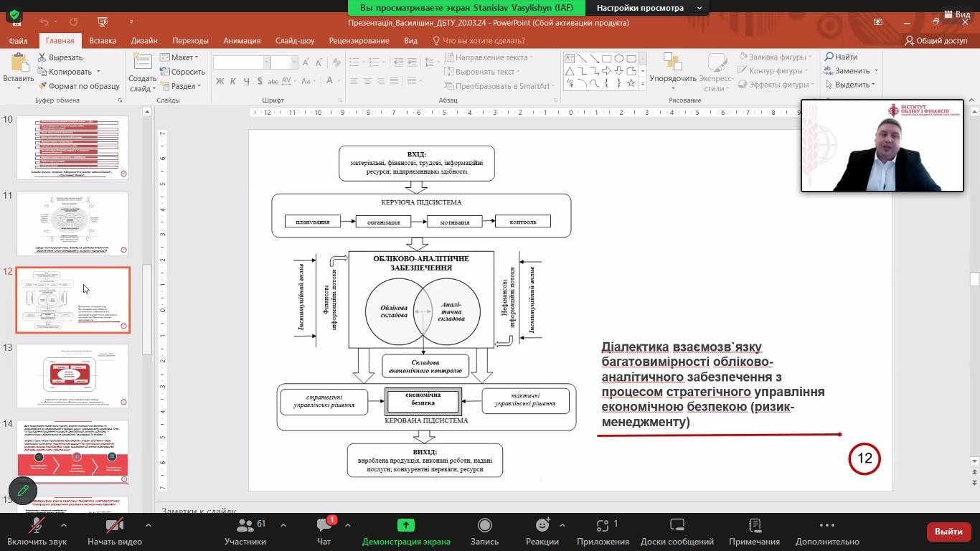Open Zoom Дополнительно more options
The height and width of the screenshot is (551, 980).
coord(827,532)
